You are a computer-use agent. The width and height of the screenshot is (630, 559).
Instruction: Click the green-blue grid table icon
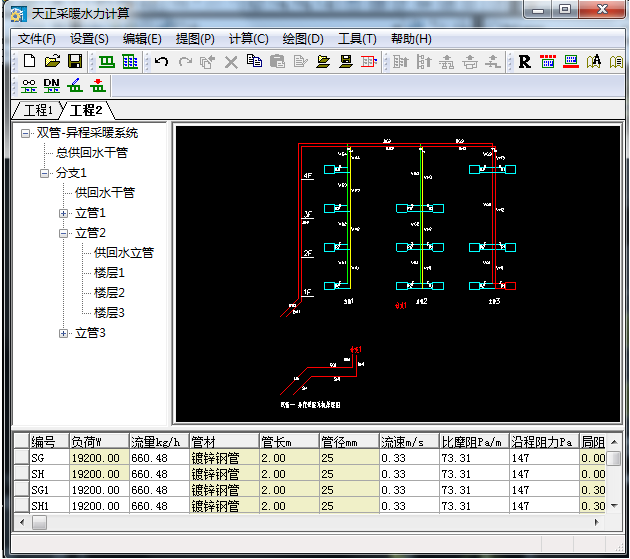coord(130,61)
